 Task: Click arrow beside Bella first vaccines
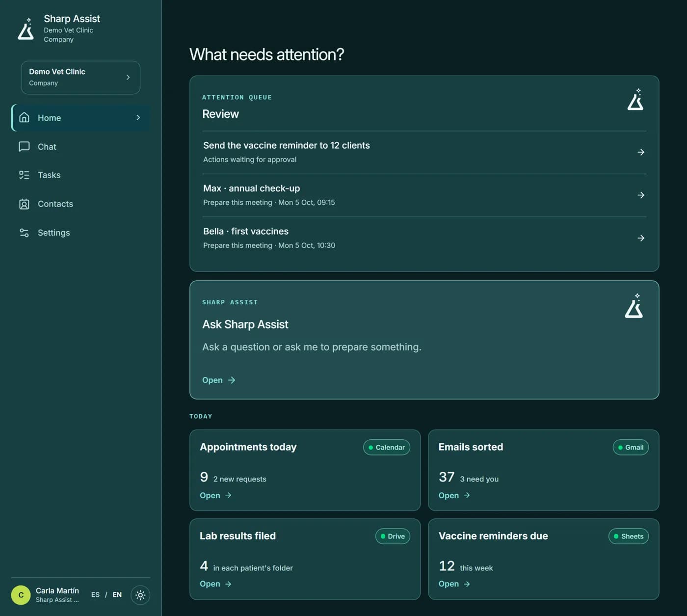click(641, 238)
